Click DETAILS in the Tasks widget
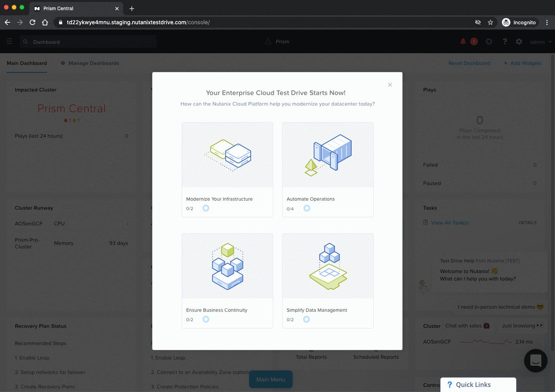This screenshot has width=555, height=392. tap(528, 223)
